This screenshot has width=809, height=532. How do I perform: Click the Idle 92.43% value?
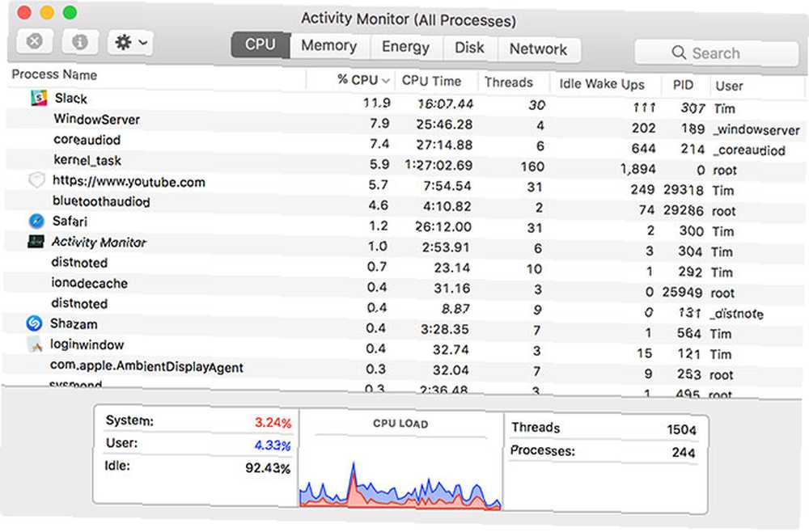pyautogui.click(x=267, y=467)
